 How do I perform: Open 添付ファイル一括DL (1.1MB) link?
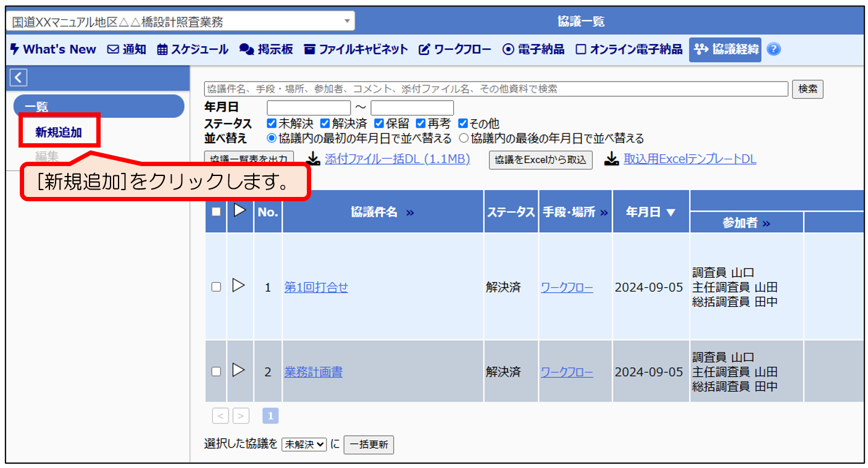tap(397, 159)
